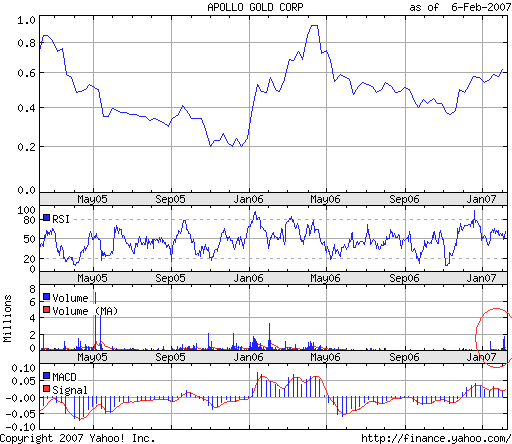Click the '0.10' MACD axis label
The width and height of the screenshot is (512, 444).
tap(23, 368)
